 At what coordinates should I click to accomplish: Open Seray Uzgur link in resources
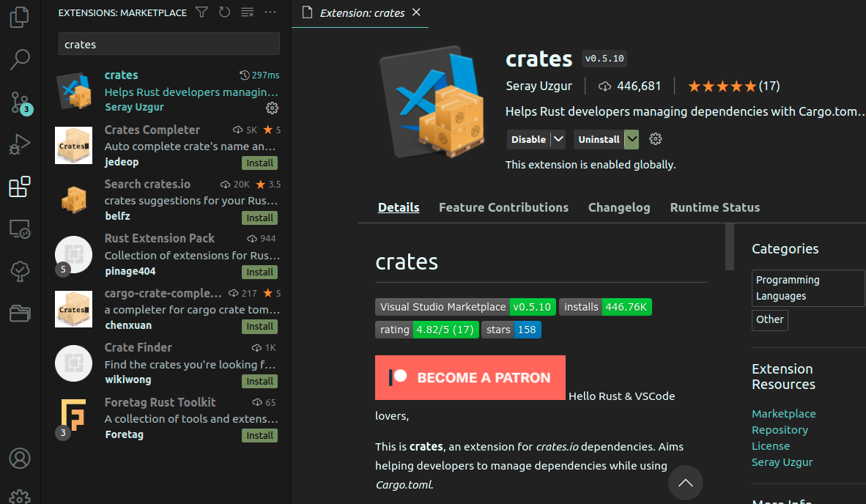coord(782,462)
